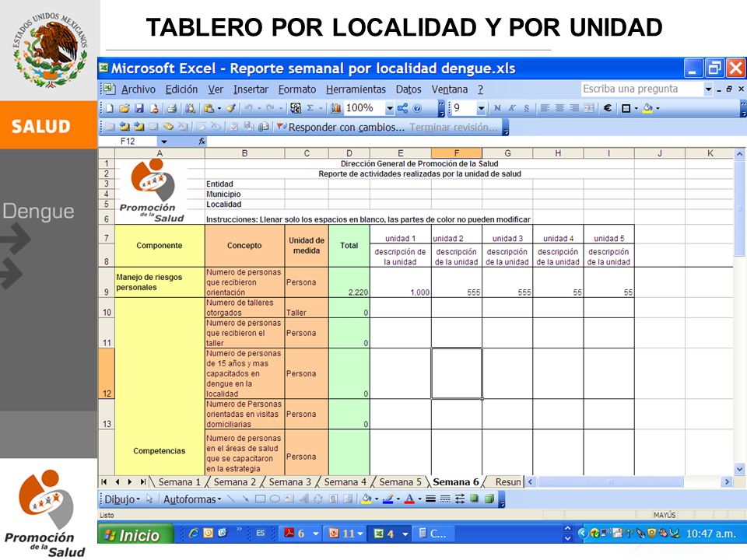The image size is (747, 560).
Task: Click the New workbook icon
Action: 110,108
